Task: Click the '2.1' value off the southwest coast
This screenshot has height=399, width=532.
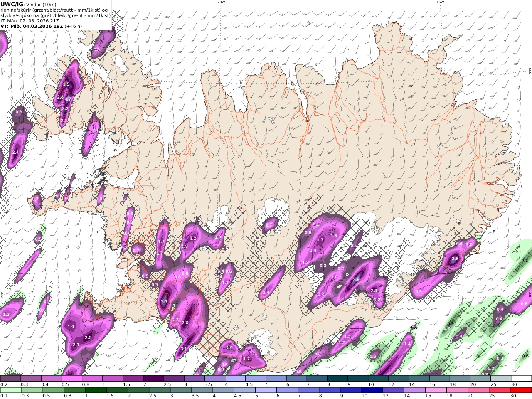Action: click(76, 345)
